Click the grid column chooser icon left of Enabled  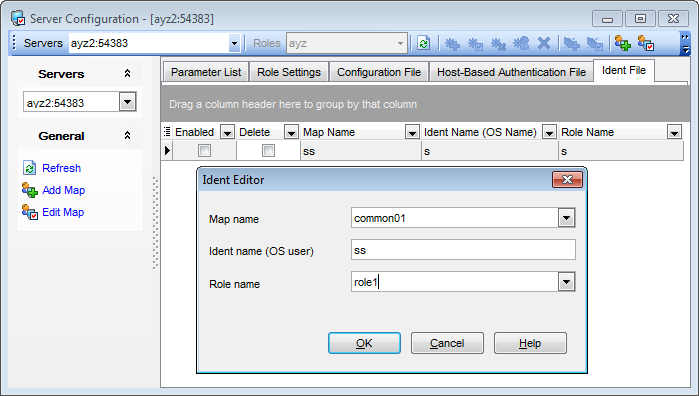[x=167, y=132]
